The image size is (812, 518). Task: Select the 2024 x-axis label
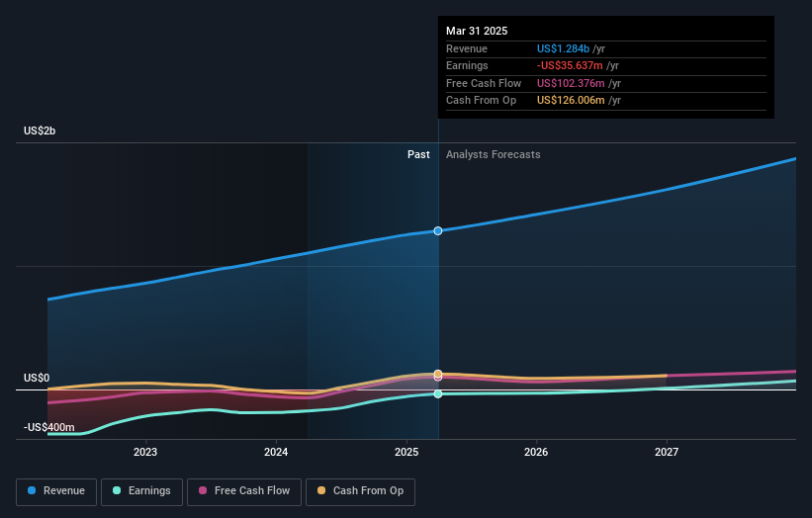point(276,453)
